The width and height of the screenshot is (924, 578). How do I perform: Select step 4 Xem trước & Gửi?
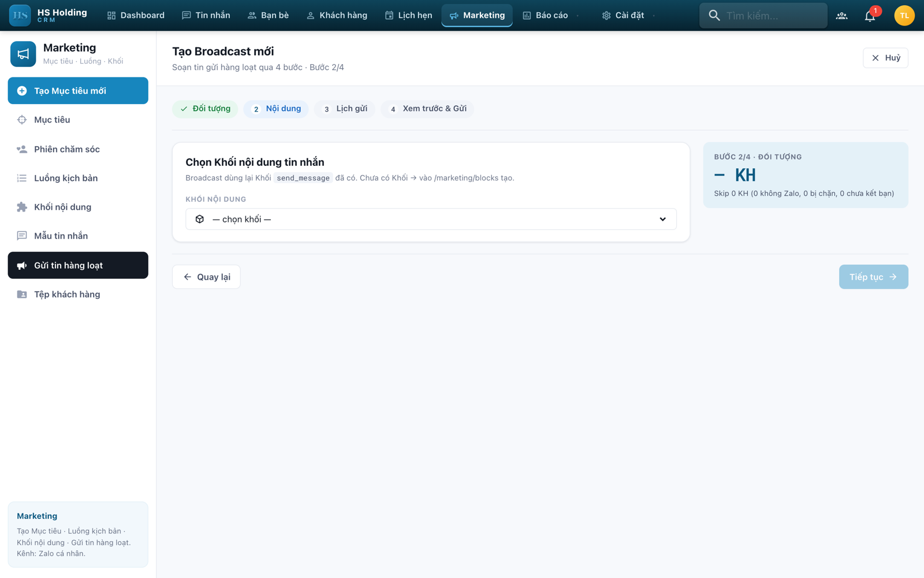coord(427,109)
